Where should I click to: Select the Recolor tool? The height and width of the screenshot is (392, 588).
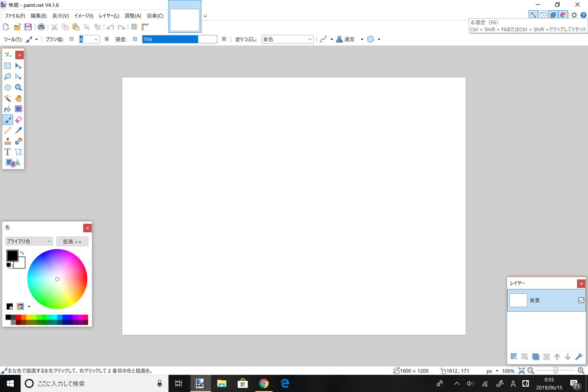point(19,141)
